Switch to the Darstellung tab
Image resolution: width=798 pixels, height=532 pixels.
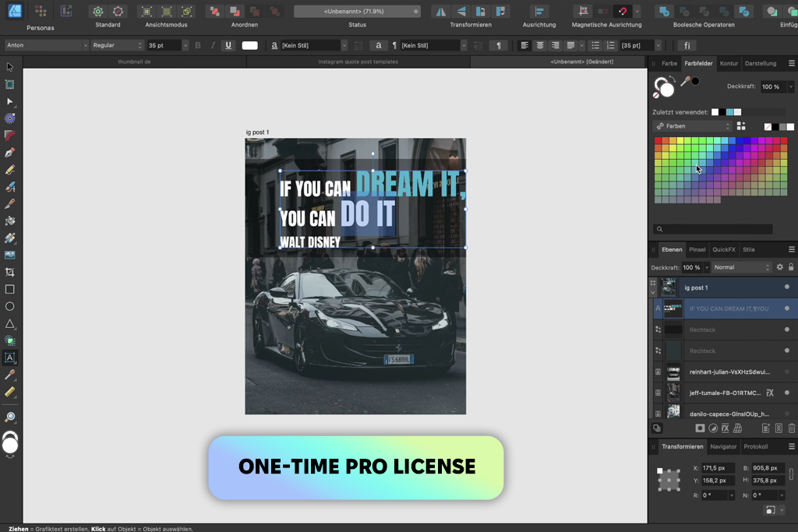761,64
